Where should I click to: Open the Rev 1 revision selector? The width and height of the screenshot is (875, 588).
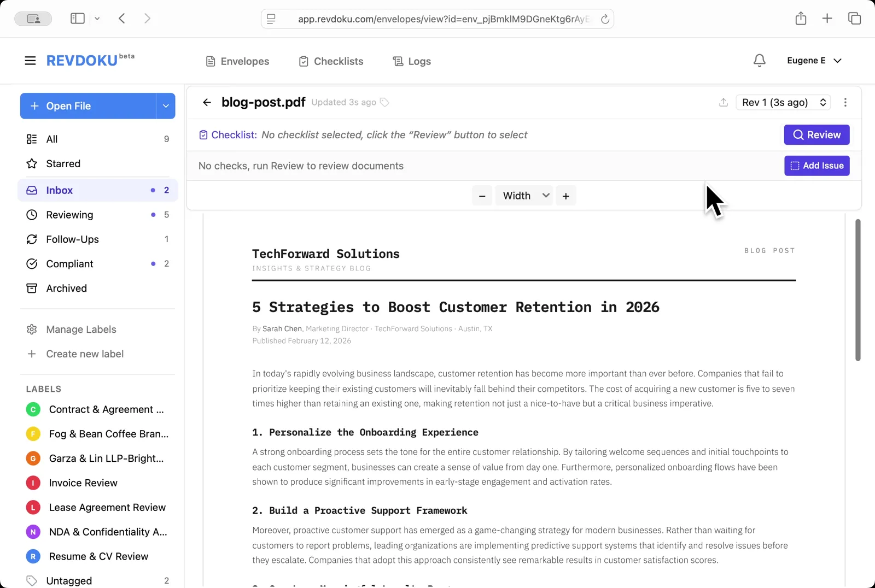coord(783,102)
